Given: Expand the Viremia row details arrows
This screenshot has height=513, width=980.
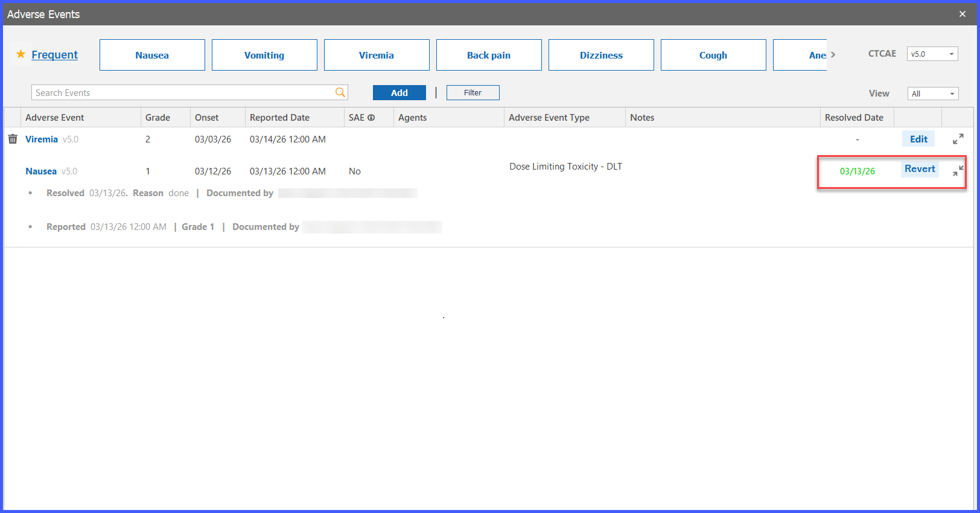Looking at the screenshot, I should click(x=958, y=139).
